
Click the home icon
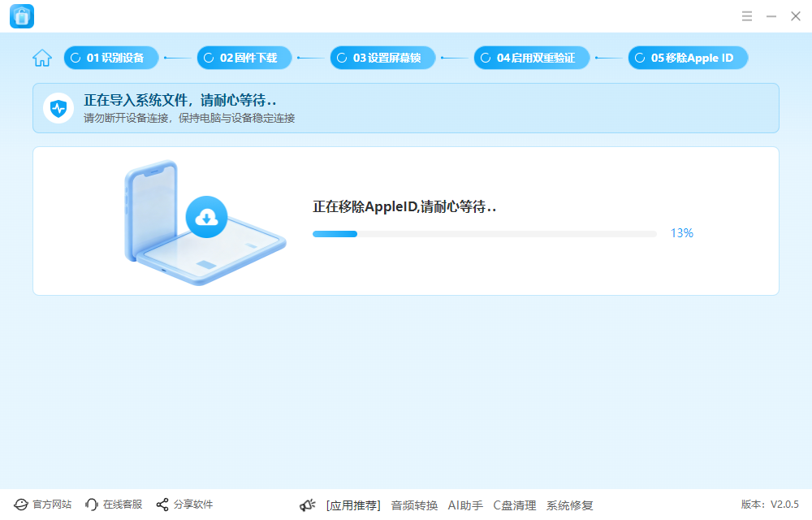point(42,58)
